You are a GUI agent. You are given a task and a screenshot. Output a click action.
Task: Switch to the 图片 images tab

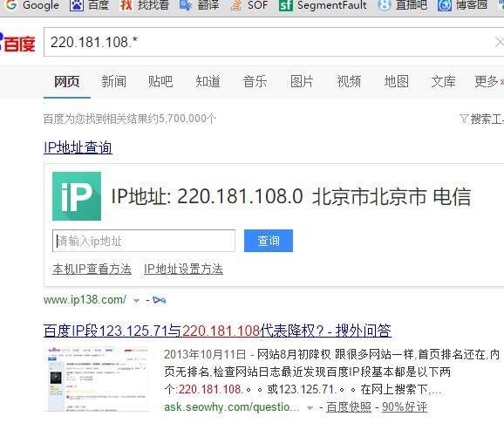pyautogui.click(x=302, y=81)
